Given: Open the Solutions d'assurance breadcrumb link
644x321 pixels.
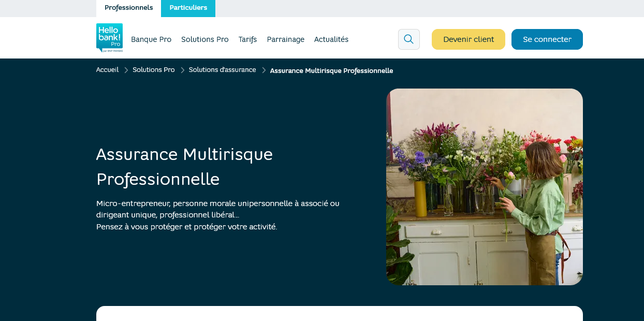Looking at the screenshot, I should 222,70.
